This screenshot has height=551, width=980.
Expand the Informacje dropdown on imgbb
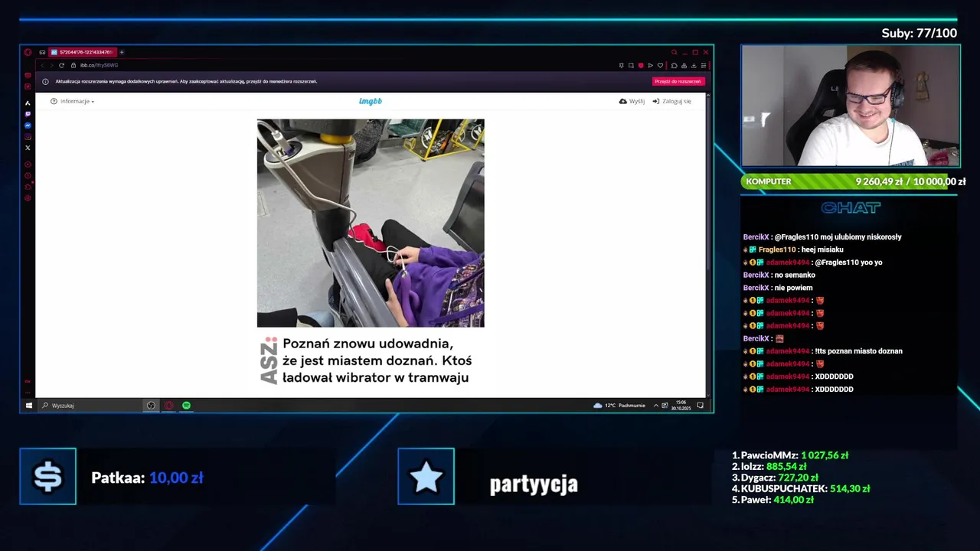pos(73,101)
